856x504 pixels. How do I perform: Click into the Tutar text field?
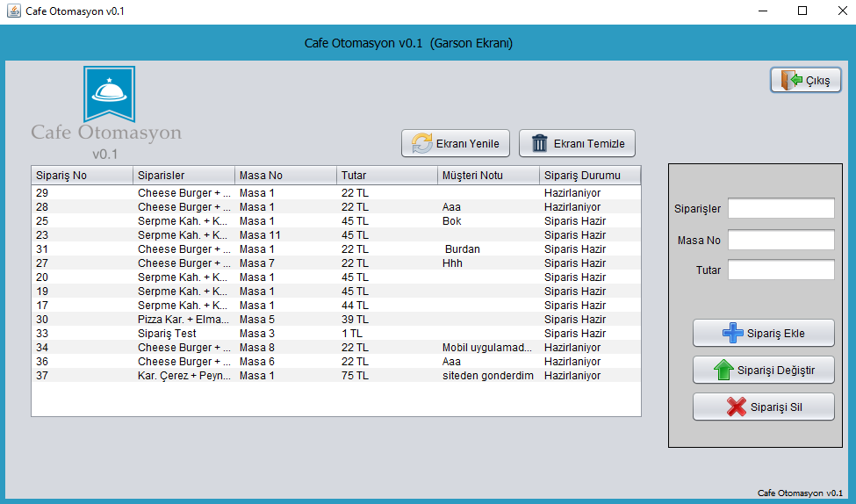click(780, 270)
